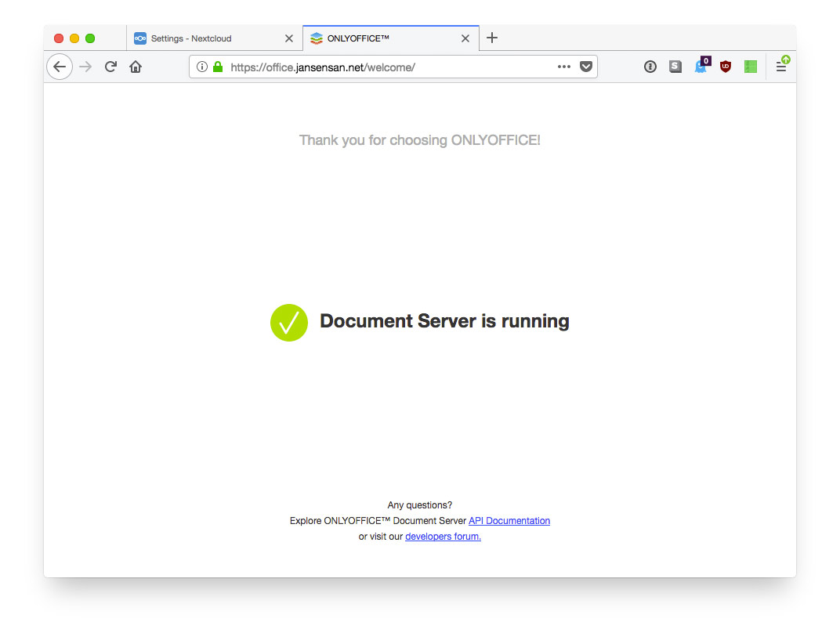Close the ONLYOFFICE™ tab
Screen dimensions: 840x640
click(x=465, y=38)
